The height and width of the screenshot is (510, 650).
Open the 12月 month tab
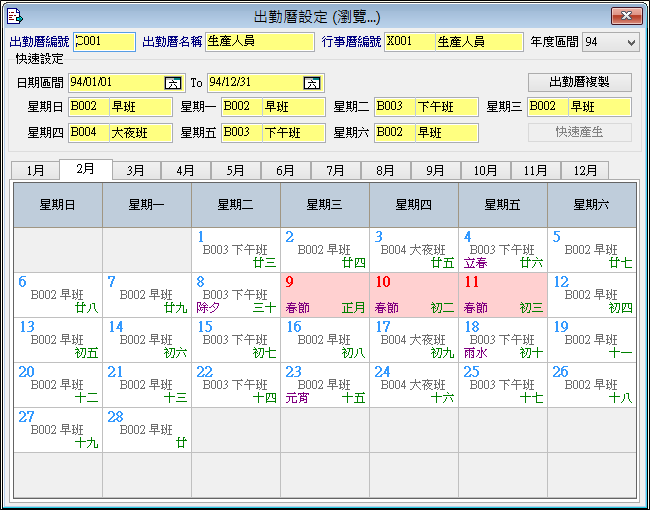coord(585,170)
